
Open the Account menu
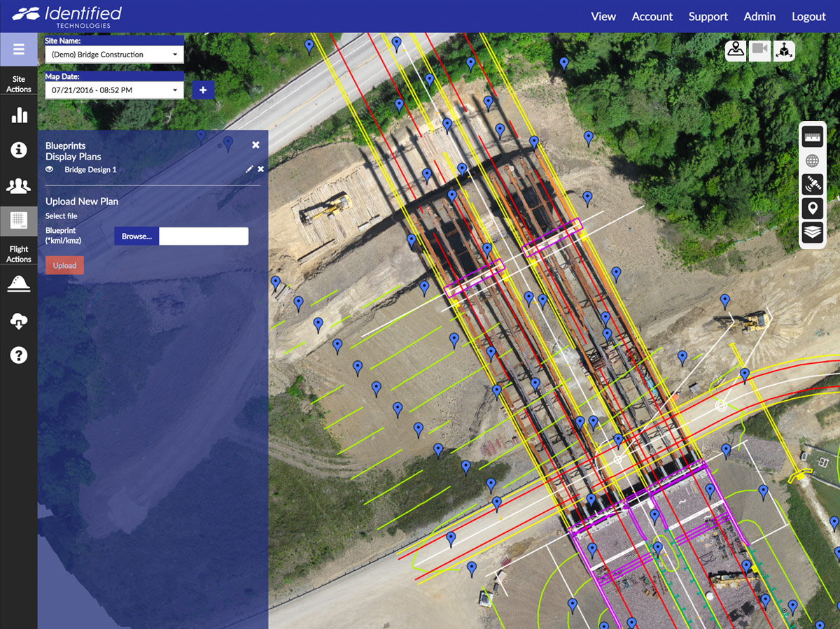tap(652, 17)
